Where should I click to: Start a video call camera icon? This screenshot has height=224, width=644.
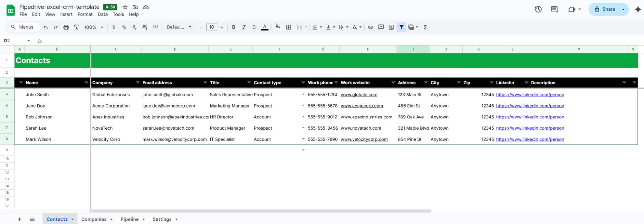[x=572, y=9]
